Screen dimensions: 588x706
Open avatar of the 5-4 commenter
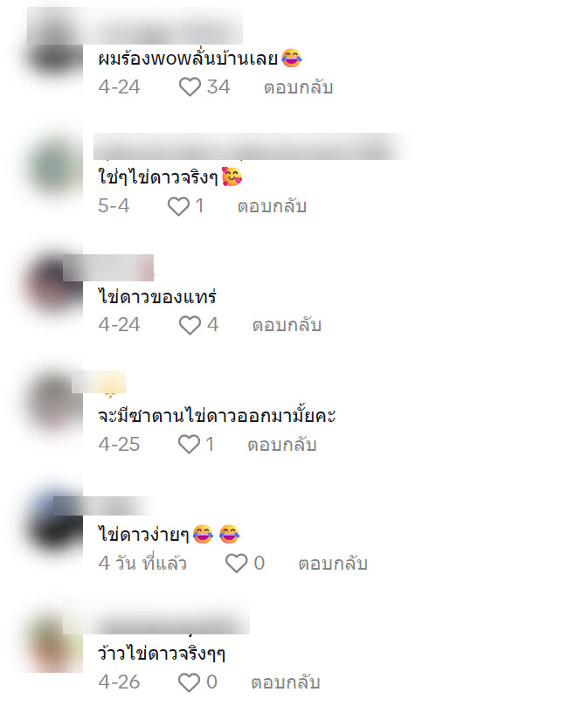pyautogui.click(x=54, y=168)
